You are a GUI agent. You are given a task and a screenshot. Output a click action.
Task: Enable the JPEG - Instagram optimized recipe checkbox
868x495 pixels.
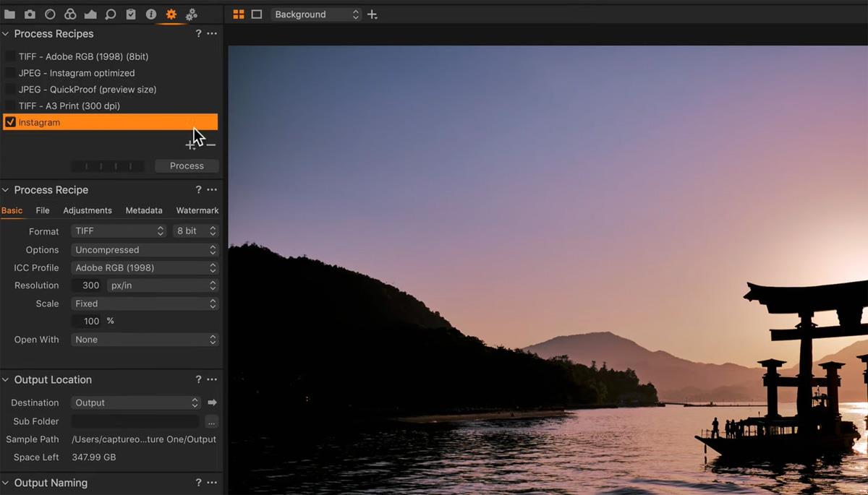[x=11, y=73]
